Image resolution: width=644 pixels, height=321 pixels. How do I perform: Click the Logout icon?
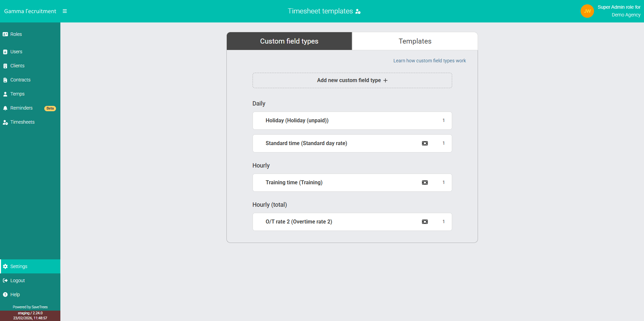tap(5, 280)
